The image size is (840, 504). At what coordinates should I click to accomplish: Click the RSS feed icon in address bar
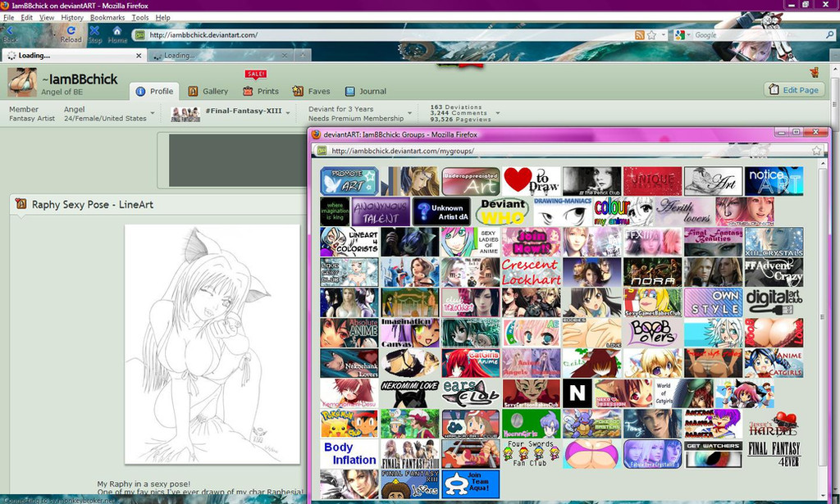coord(639,34)
